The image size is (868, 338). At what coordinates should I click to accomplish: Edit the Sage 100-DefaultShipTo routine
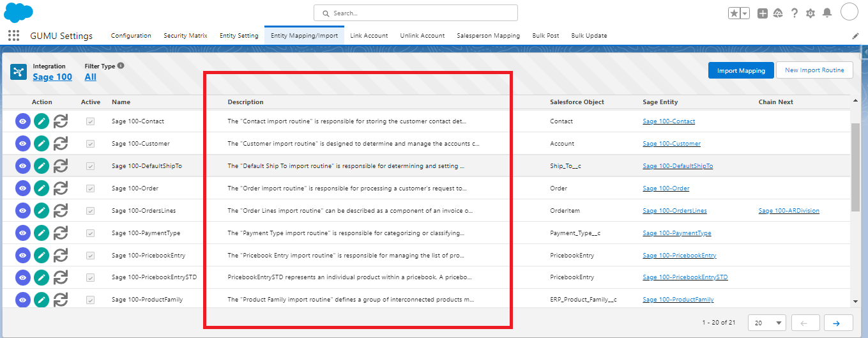(x=42, y=166)
